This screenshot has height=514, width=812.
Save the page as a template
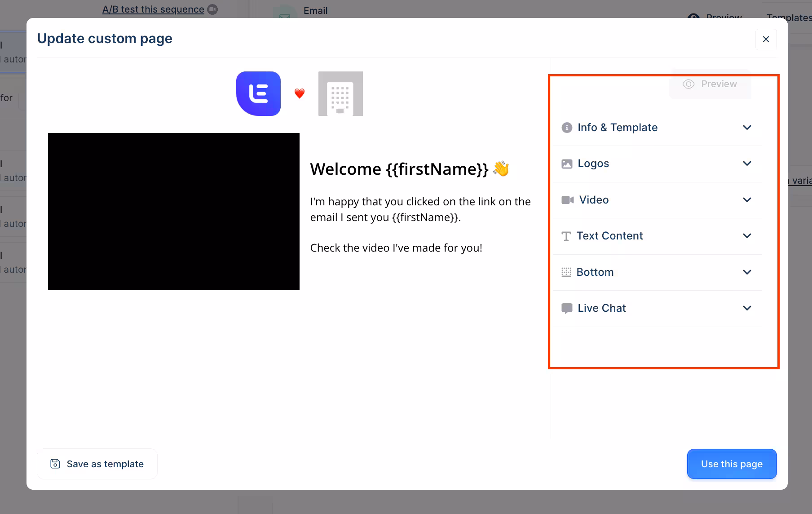(x=97, y=464)
